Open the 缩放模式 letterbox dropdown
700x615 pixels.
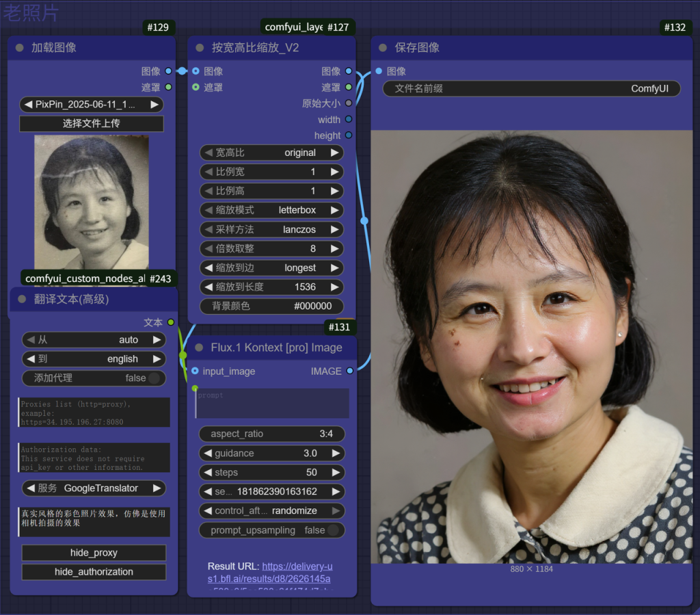[271, 210]
